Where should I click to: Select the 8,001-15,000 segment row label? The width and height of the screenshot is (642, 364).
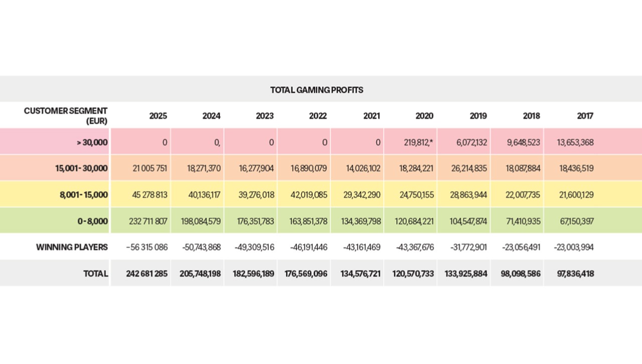tap(84, 195)
